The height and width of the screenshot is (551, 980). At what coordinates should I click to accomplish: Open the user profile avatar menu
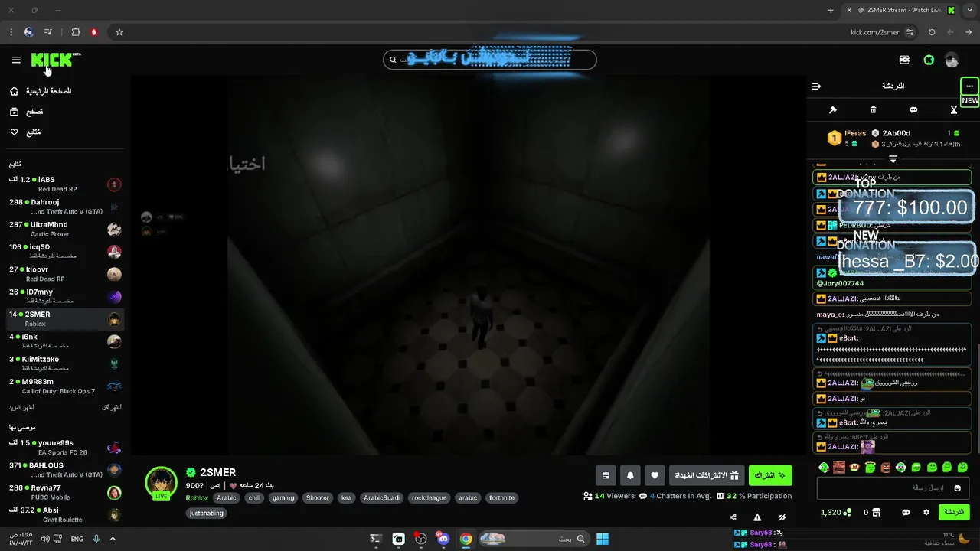[952, 60]
